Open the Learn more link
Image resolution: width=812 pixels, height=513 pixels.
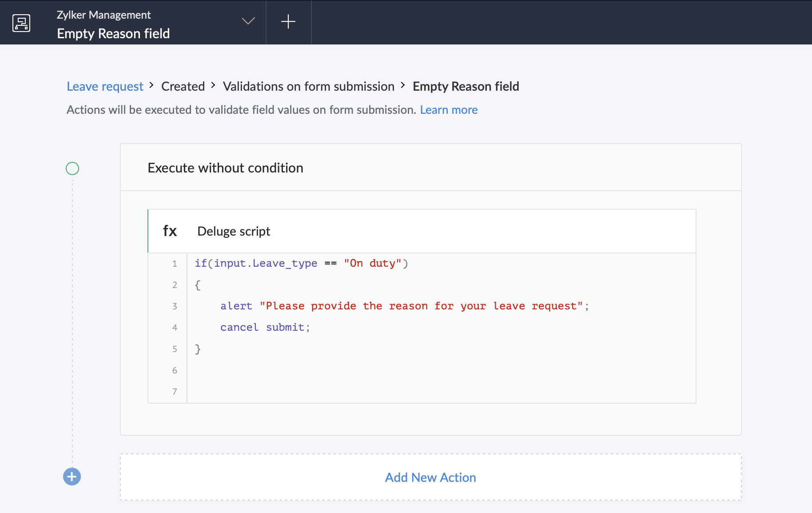[449, 110]
